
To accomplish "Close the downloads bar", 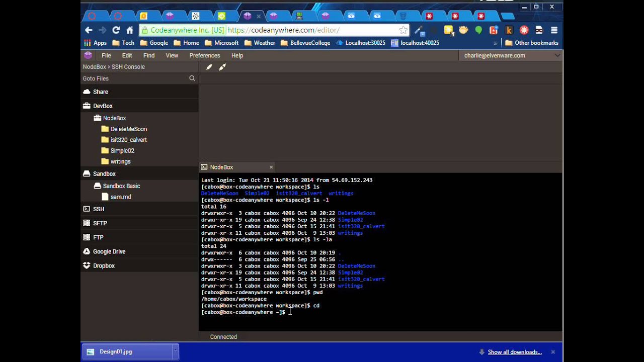I will (x=553, y=352).
